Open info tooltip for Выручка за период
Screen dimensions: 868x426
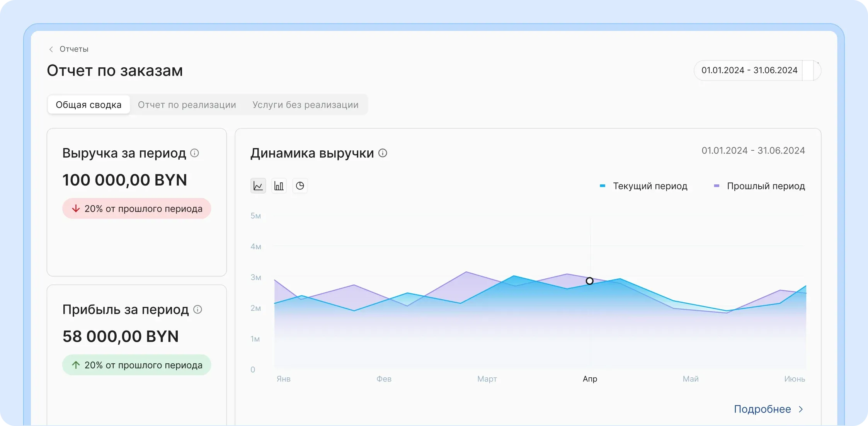pos(195,153)
